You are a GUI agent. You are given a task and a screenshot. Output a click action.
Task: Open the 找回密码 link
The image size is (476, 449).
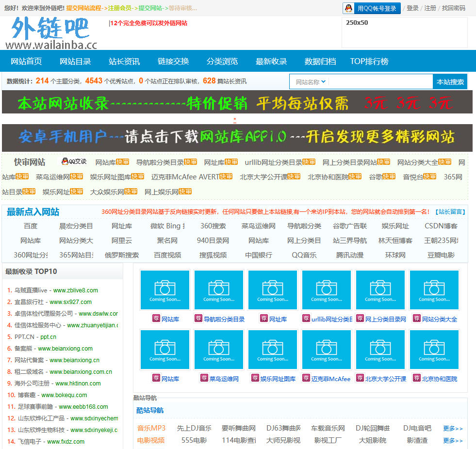(454, 8)
